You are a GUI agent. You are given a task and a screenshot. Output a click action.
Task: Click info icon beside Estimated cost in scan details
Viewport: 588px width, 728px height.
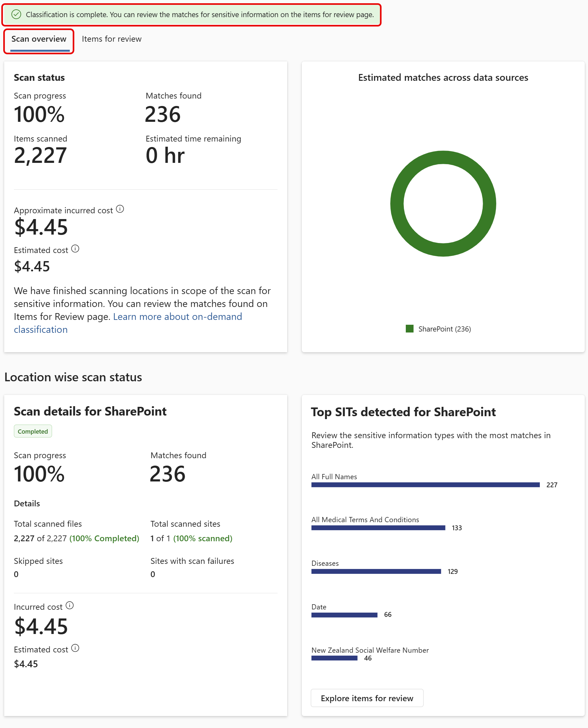pyautogui.click(x=75, y=648)
